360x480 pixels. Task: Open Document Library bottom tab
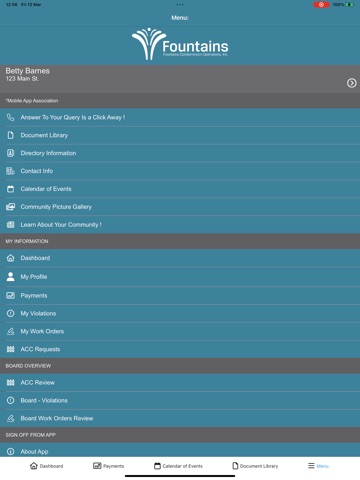(255, 466)
